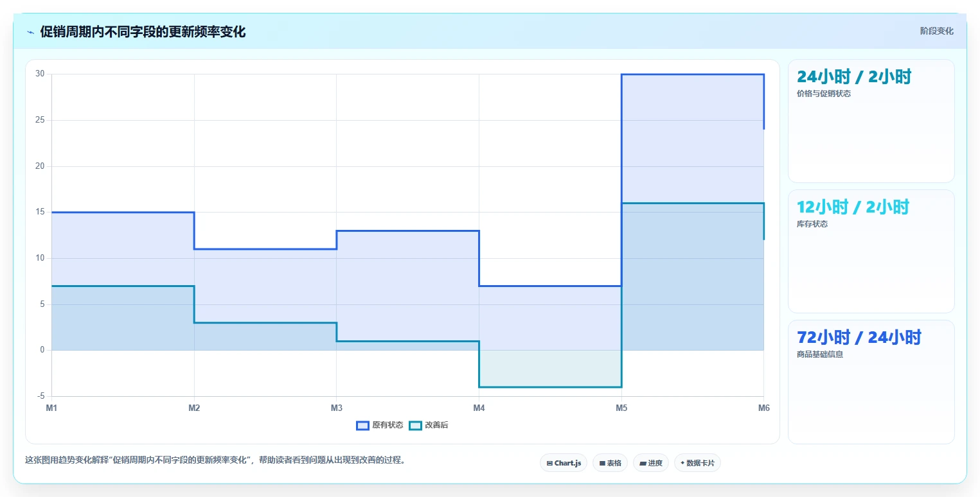
Task: Click the 30 y-axis tick label
Action: pyautogui.click(x=40, y=74)
